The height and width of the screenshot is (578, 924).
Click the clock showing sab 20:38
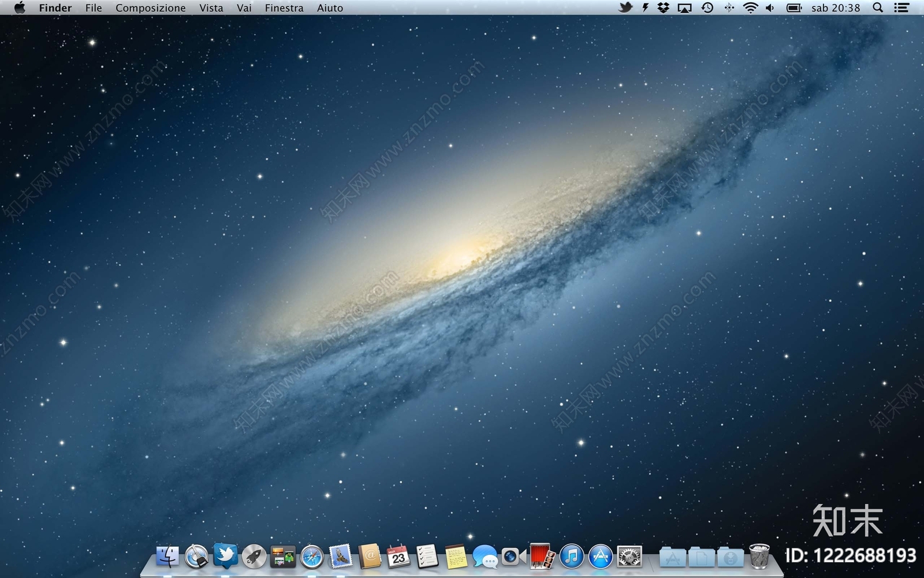pos(836,8)
